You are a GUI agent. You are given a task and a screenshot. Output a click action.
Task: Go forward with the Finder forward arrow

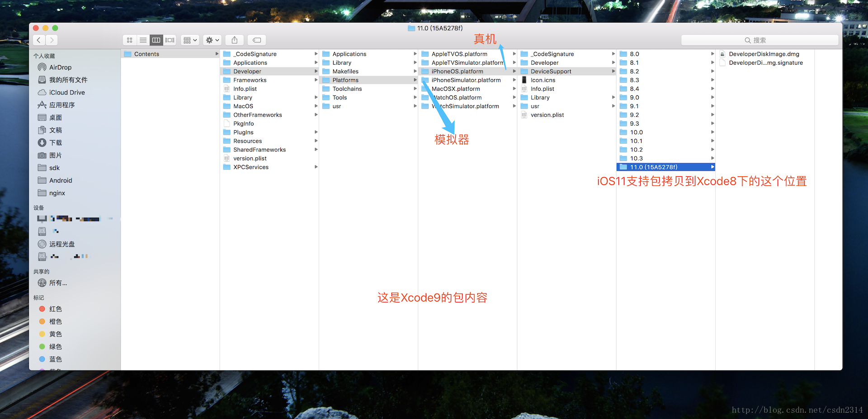click(x=52, y=40)
